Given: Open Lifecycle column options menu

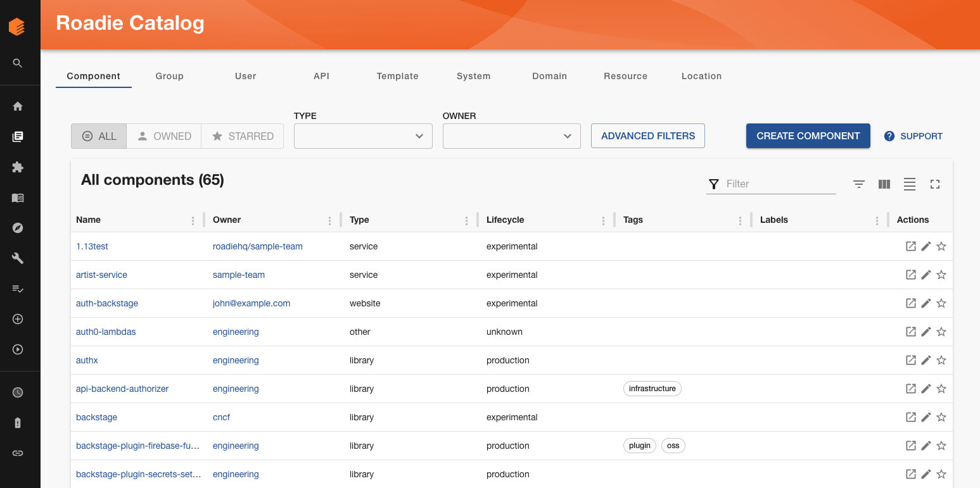Looking at the screenshot, I should click(x=604, y=220).
